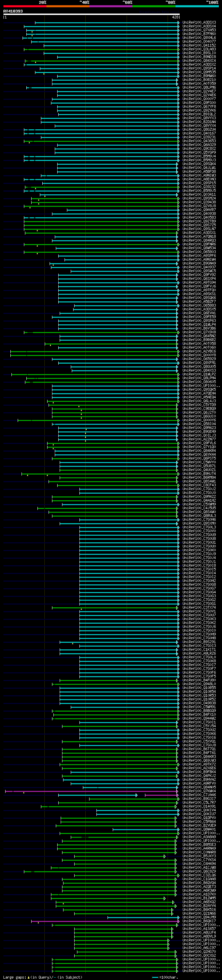Screen dimensions: 222x980
Task: Open hit UniRef100_O80605
Action: click(199, 382)
